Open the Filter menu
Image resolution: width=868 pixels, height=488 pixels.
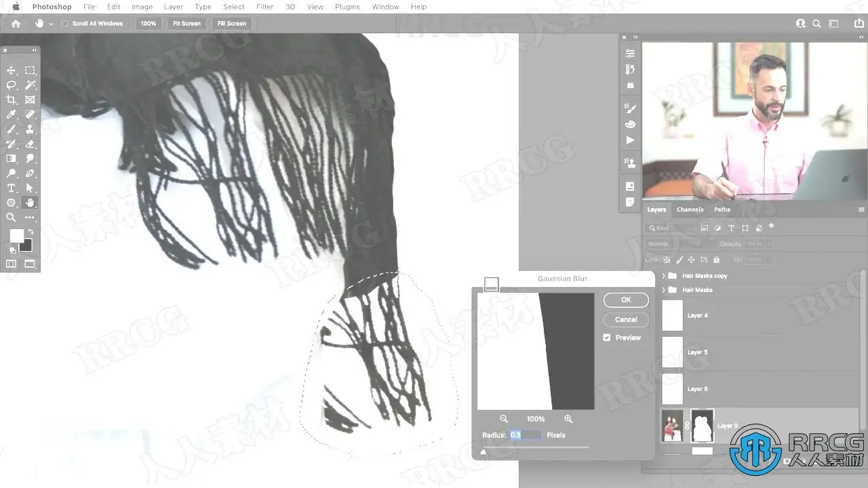point(264,7)
